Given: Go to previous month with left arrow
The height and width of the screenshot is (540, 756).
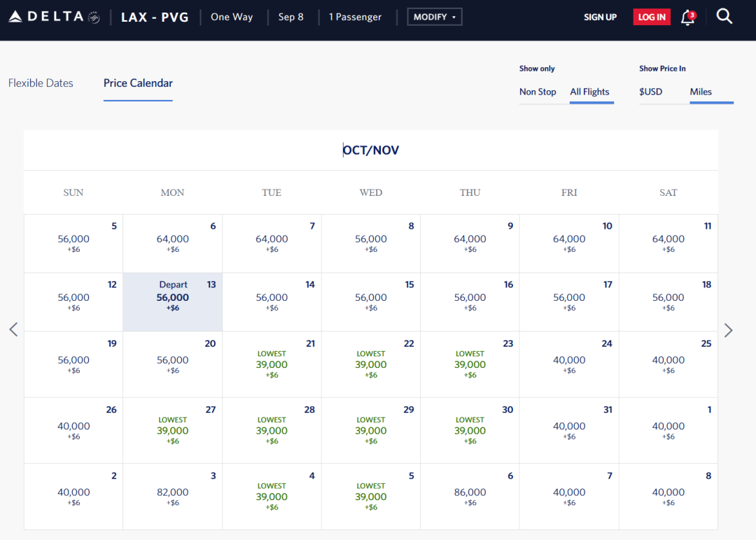Looking at the screenshot, I should click(x=13, y=330).
